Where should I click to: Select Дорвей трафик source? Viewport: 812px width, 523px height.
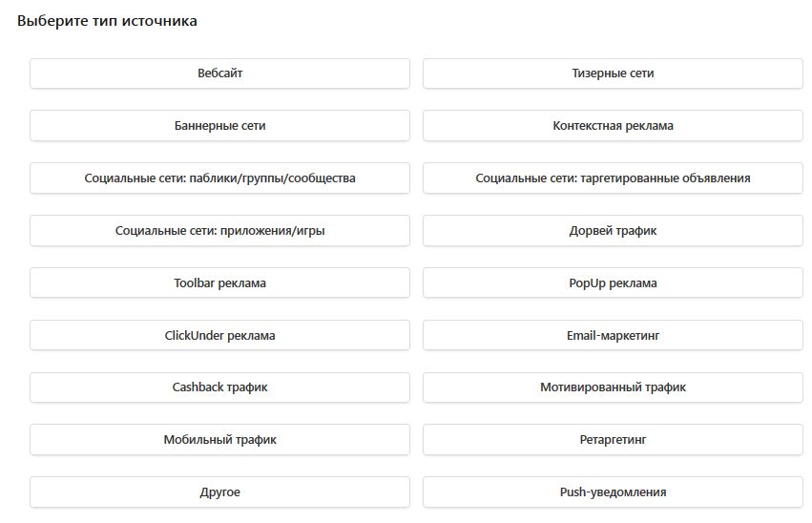tap(613, 231)
